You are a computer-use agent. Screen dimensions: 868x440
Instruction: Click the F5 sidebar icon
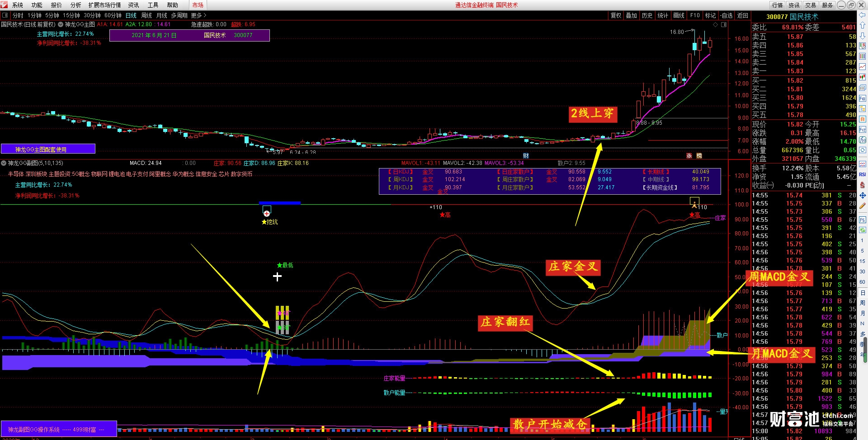(863, 220)
